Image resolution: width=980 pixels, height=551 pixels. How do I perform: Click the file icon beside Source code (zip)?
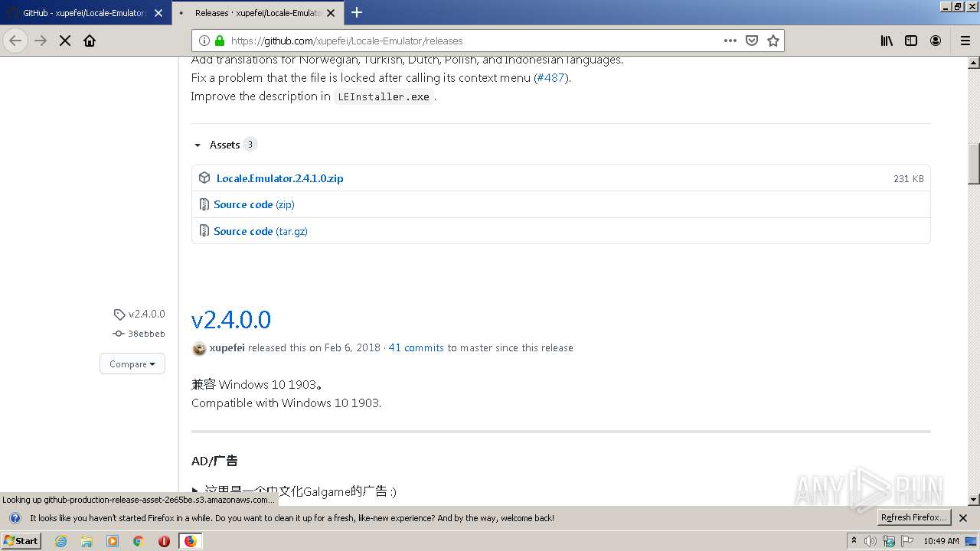click(x=204, y=204)
